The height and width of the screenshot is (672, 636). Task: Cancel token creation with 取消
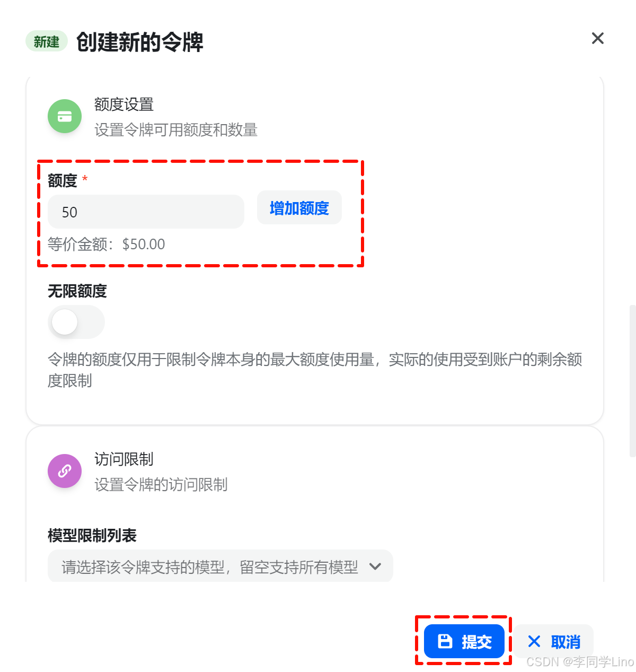553,642
